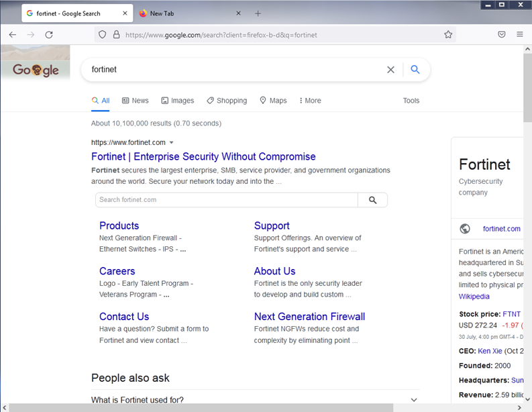Open the More search filters dropdown
The width and height of the screenshot is (532, 412).
(x=310, y=101)
